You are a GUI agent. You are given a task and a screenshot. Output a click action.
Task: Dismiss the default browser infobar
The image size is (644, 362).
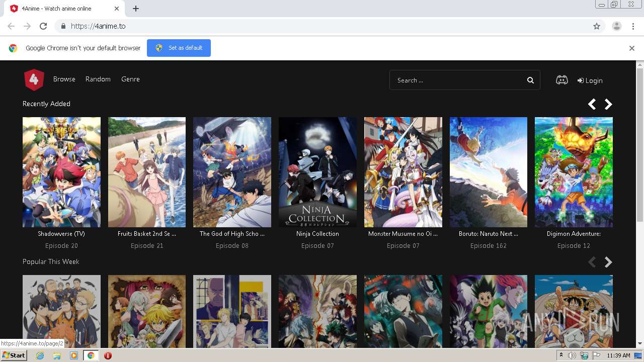632,48
